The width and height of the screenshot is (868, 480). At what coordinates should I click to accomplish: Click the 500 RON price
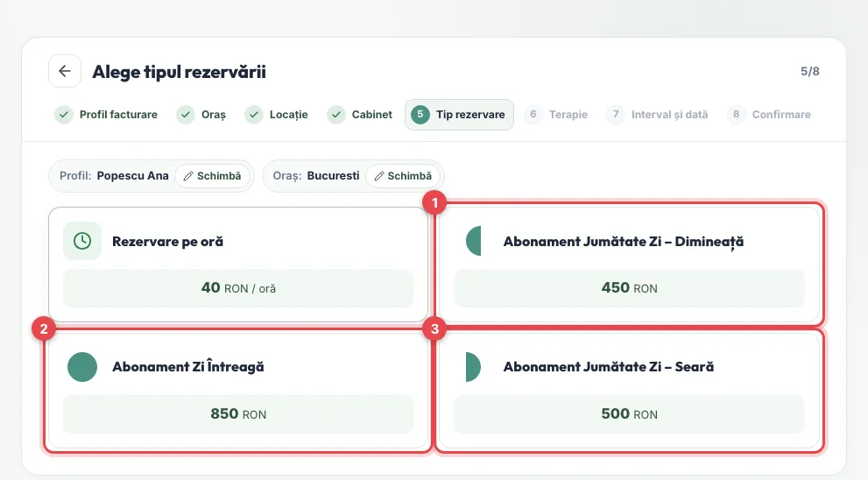coord(630,413)
